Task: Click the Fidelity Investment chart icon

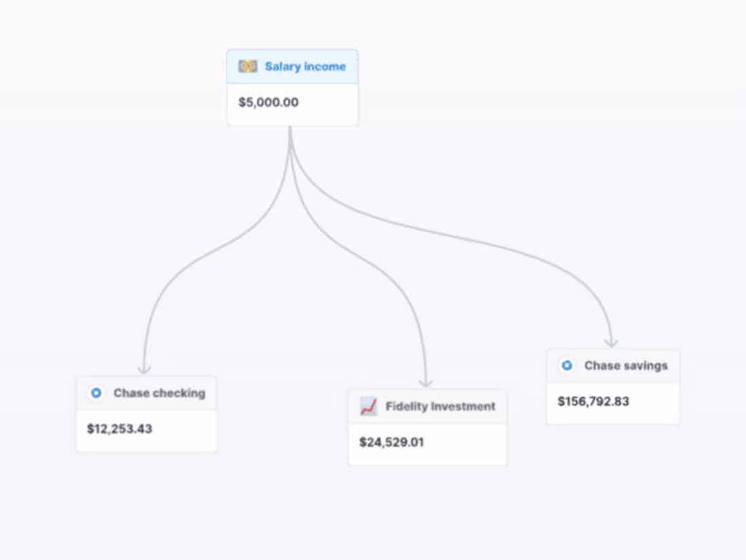Action: tap(368, 407)
